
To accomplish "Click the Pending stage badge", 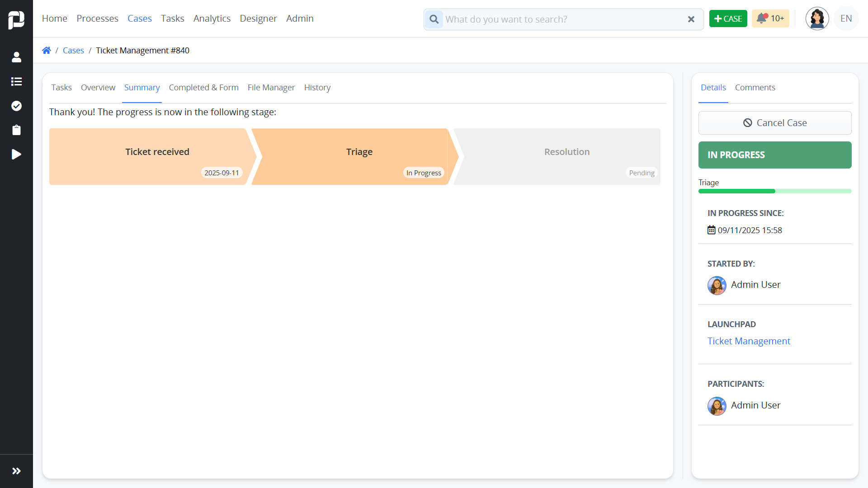I will (642, 173).
